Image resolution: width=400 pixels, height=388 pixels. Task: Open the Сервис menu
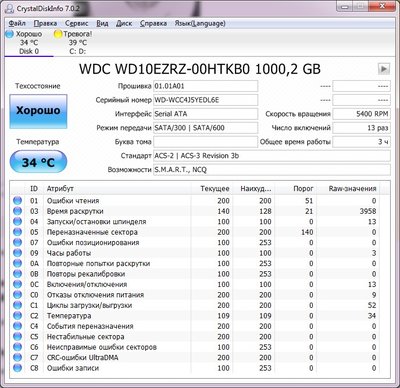[x=77, y=23]
